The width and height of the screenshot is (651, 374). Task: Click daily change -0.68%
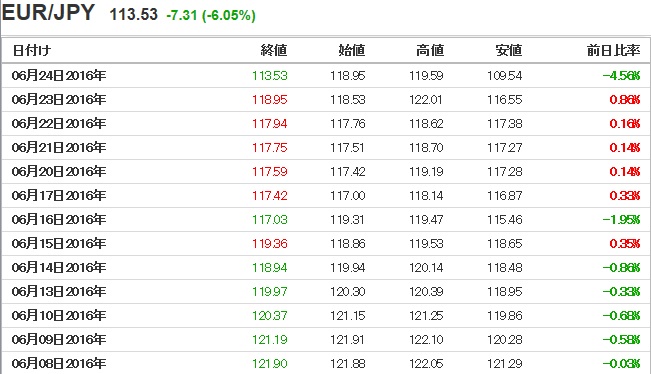(x=622, y=316)
